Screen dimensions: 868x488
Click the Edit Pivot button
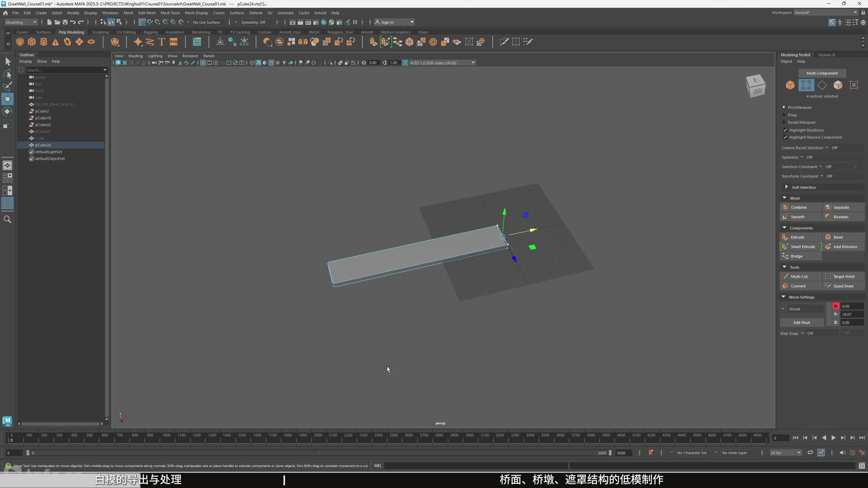(802, 322)
